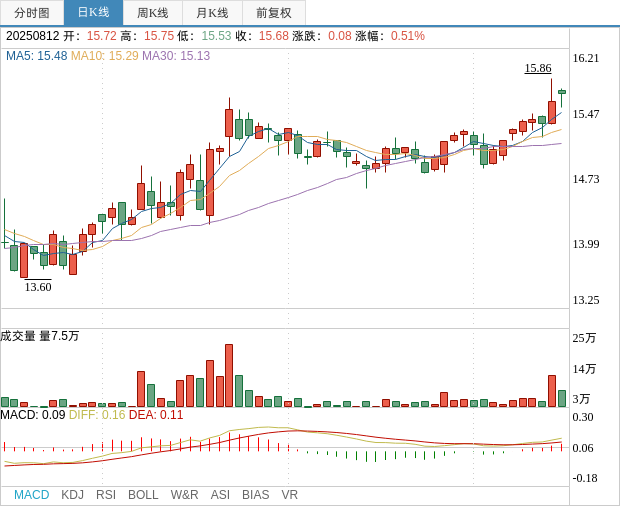Select the BOLL indicator
This screenshot has height=506, width=620.
tap(143, 495)
